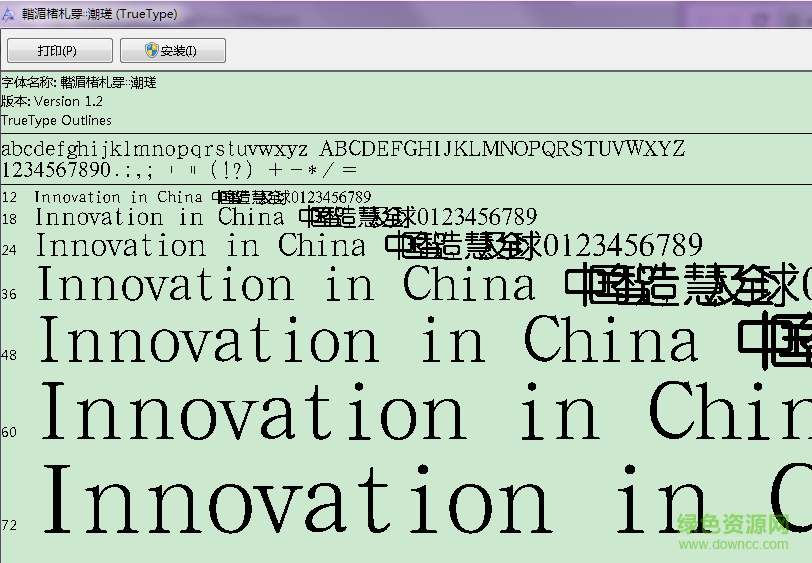Click the size 72 sample text line
Image resolution: width=812 pixels, height=563 pixels.
(x=427, y=498)
